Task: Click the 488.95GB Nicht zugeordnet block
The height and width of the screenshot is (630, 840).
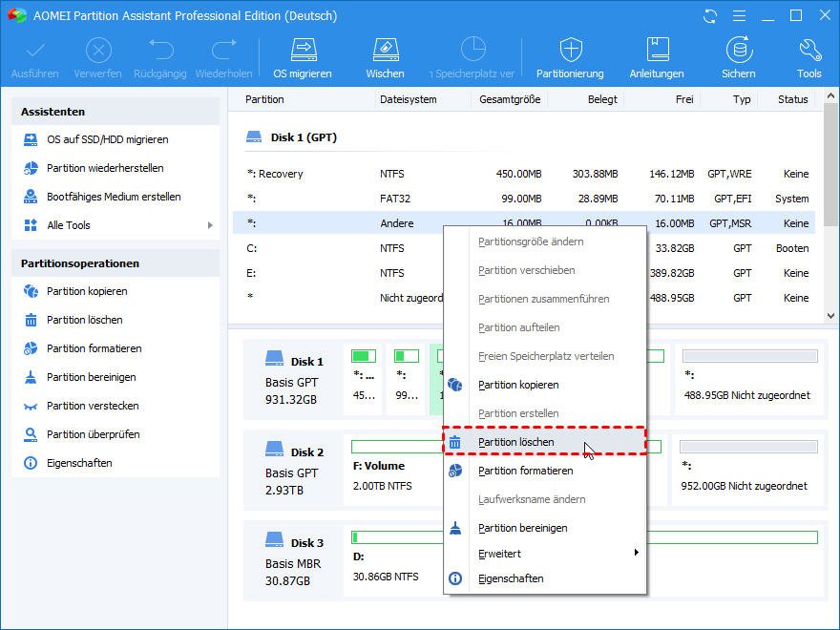Action: pyautogui.click(x=749, y=379)
